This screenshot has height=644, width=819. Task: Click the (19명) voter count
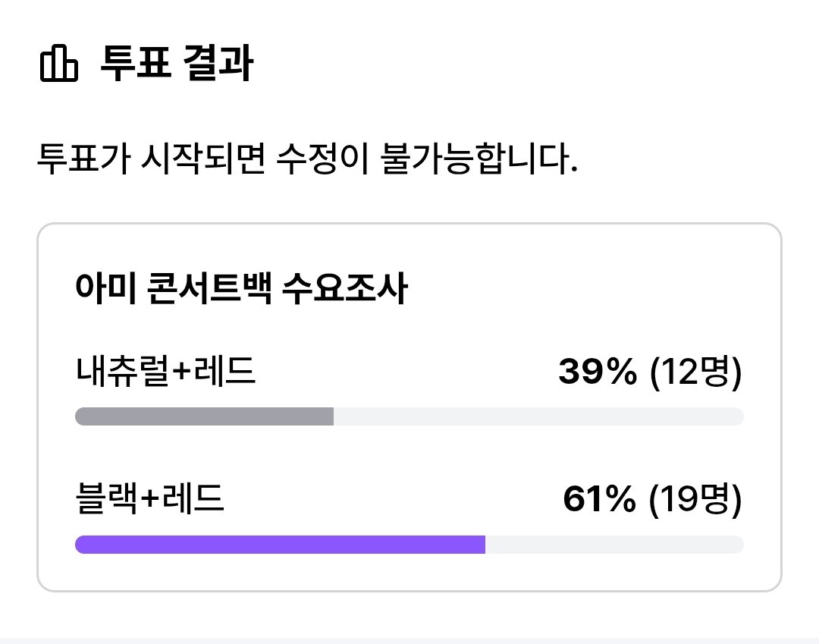695,499
